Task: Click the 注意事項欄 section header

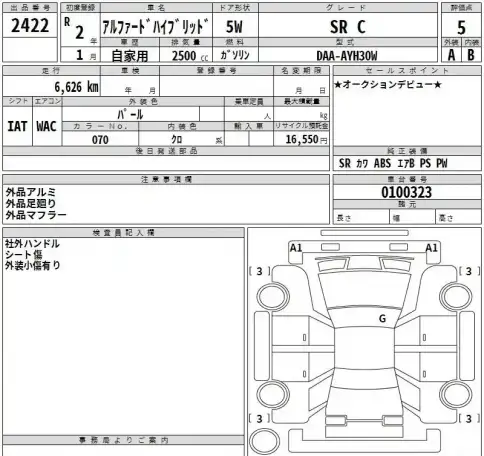Action: 166,179
